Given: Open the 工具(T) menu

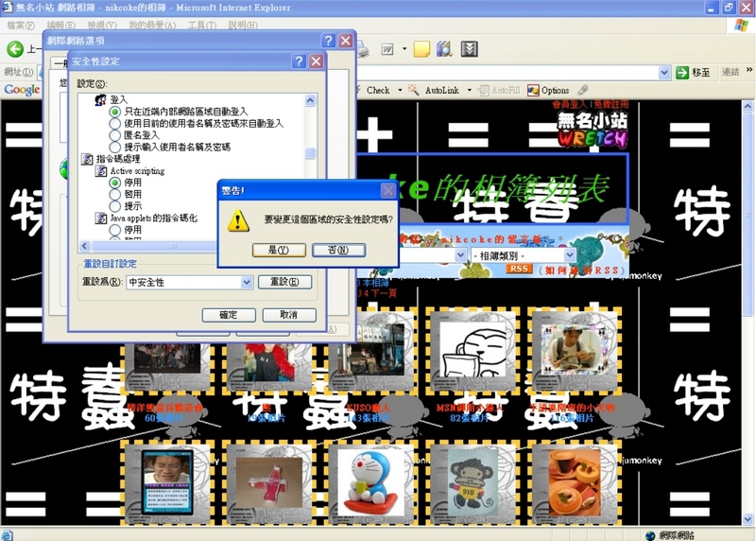Looking at the screenshot, I should click(x=202, y=26).
